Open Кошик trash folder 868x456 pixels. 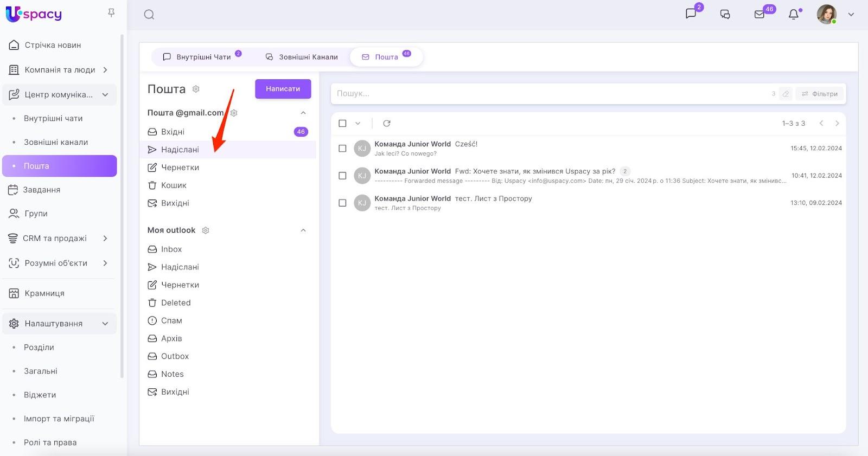tap(228, 185)
